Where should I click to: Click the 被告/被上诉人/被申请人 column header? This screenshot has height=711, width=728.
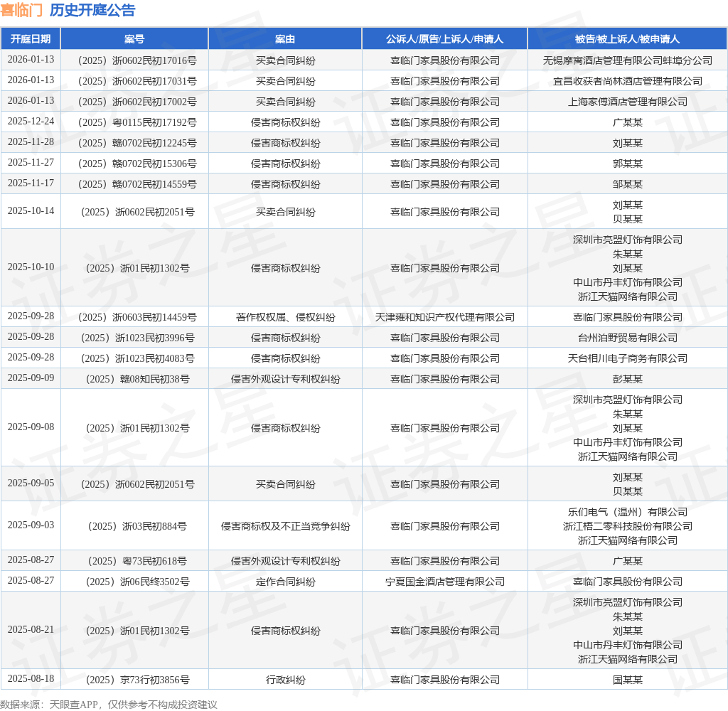point(627,39)
